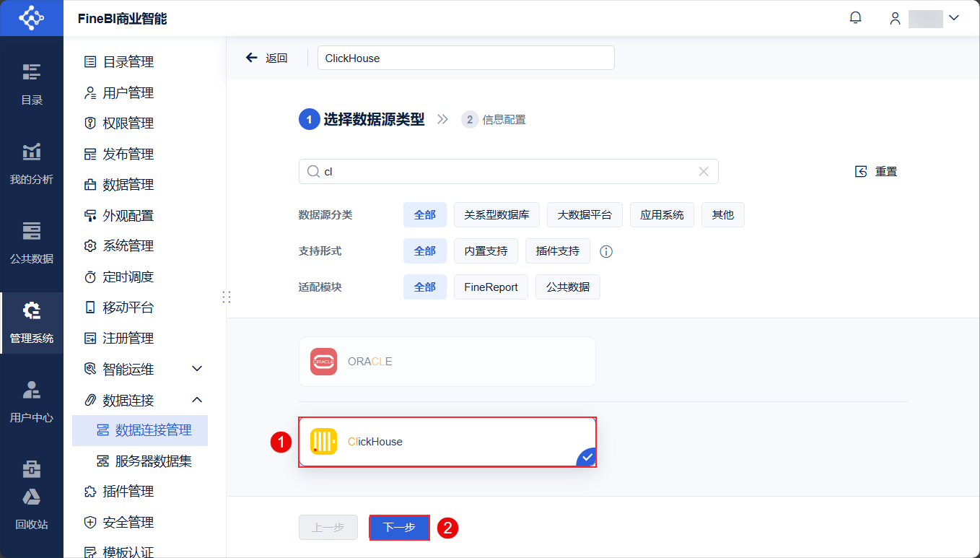Click the sidebar collapse drag handle

click(x=227, y=297)
